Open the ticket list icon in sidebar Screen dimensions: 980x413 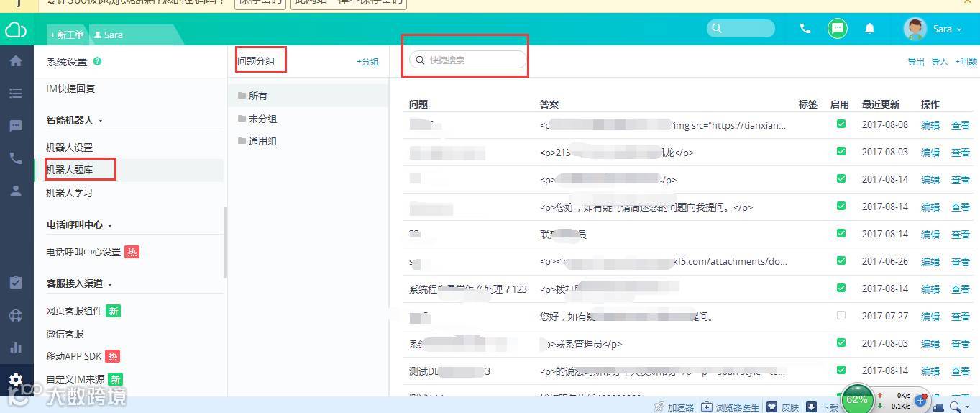[x=15, y=94]
